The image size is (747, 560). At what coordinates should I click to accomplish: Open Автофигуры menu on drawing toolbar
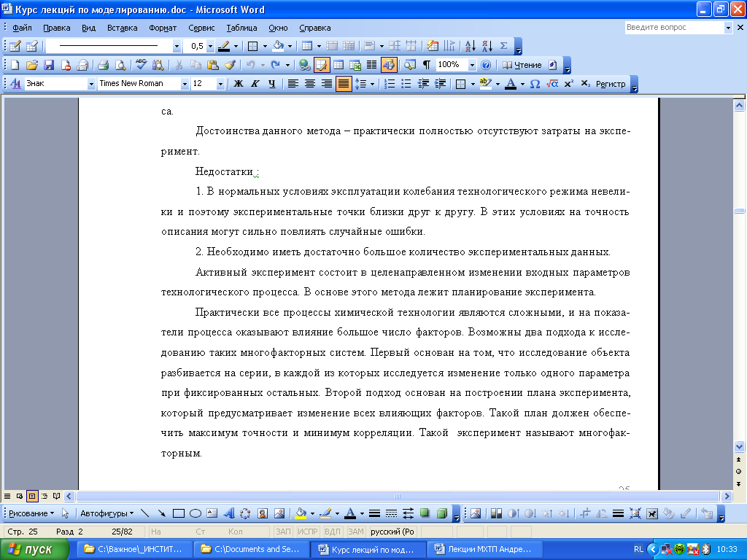click(x=107, y=513)
